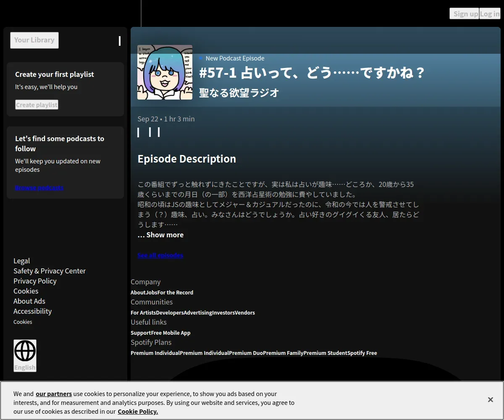Open the Privacy Policy link

(35, 281)
